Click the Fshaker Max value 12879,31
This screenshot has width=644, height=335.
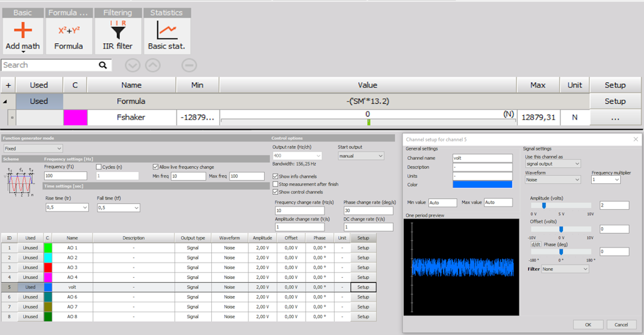point(538,118)
